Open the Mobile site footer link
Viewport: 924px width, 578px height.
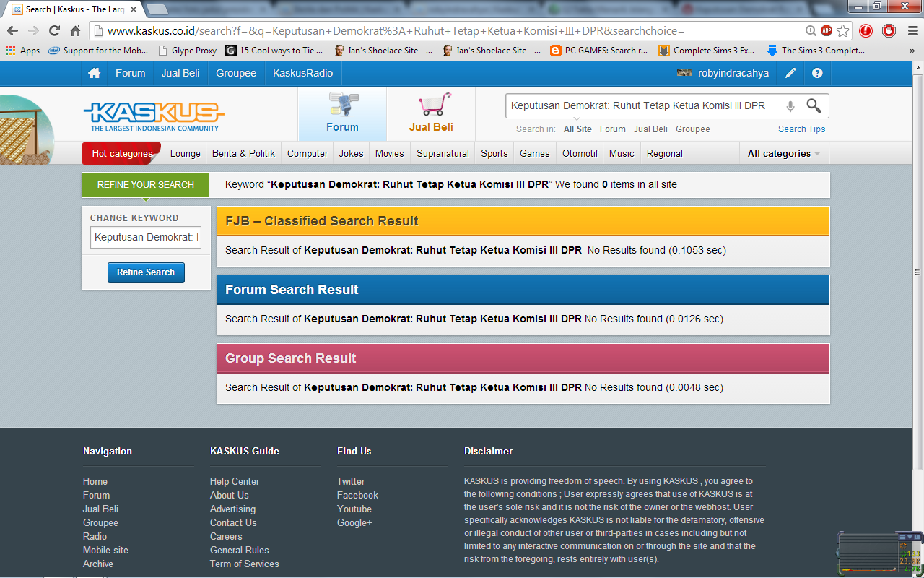click(105, 551)
